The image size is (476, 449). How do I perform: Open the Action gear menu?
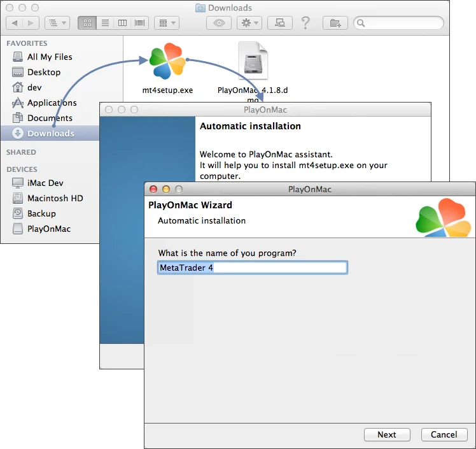[249, 23]
